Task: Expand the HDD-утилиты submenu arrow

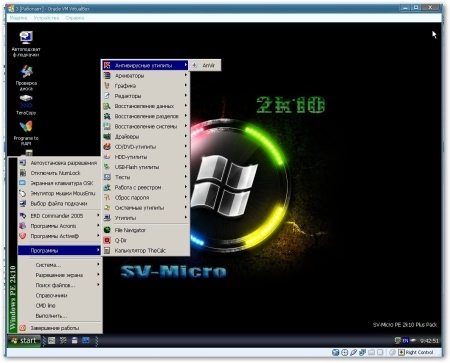Action: tap(186, 157)
